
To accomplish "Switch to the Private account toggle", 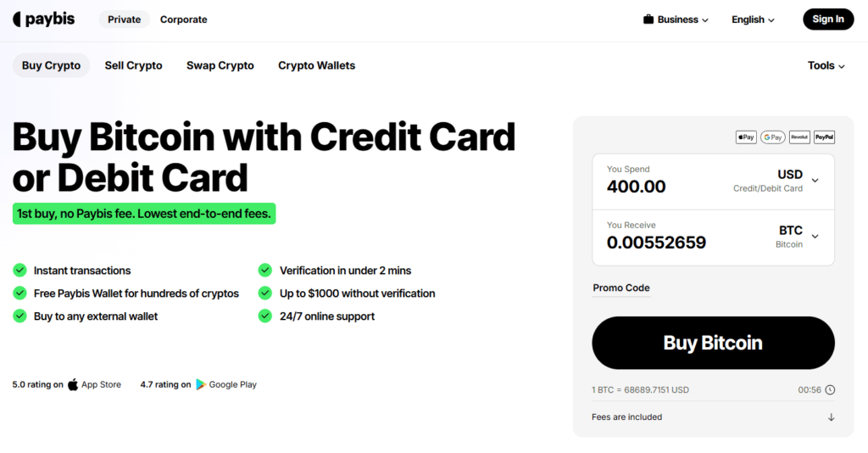I will point(124,20).
